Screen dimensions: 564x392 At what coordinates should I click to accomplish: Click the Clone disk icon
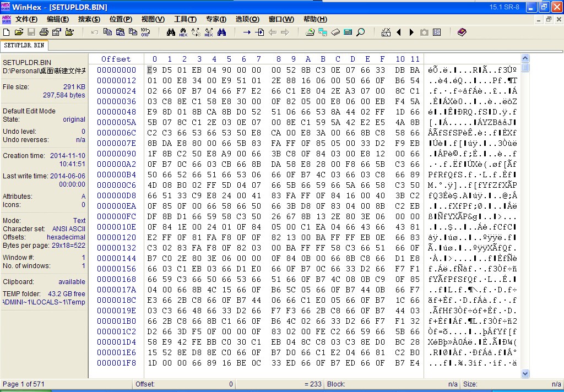pos(323,32)
